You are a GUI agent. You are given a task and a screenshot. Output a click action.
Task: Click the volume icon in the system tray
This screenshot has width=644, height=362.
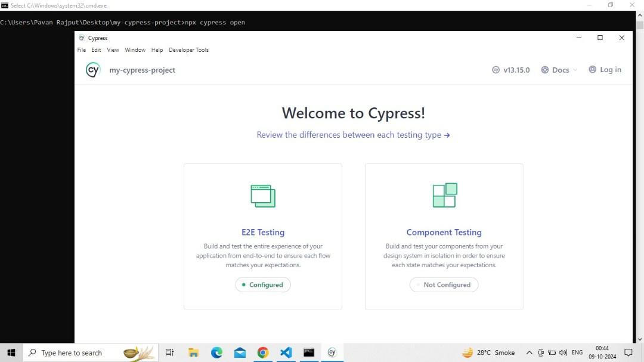pyautogui.click(x=563, y=352)
